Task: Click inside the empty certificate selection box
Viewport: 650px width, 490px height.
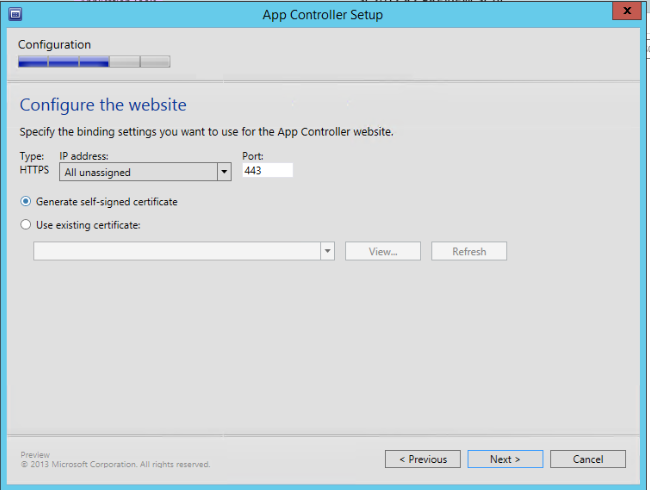Action: pos(176,252)
